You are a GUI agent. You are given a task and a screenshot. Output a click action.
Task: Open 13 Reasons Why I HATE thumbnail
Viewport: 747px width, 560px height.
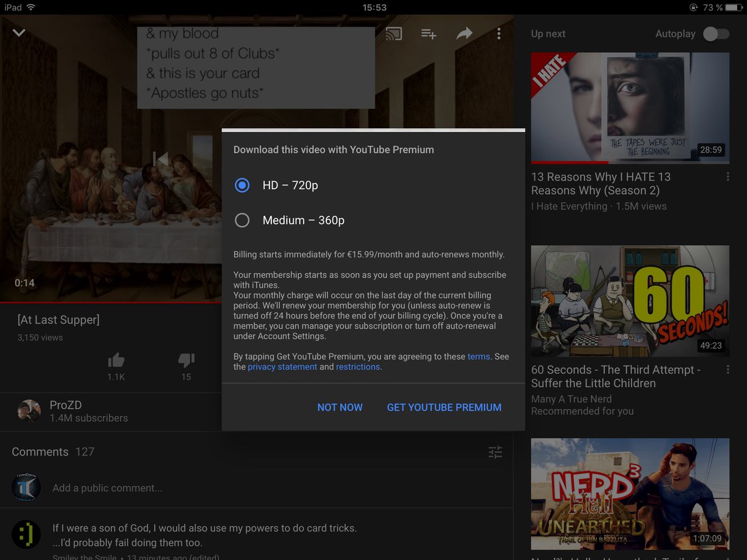pyautogui.click(x=630, y=108)
